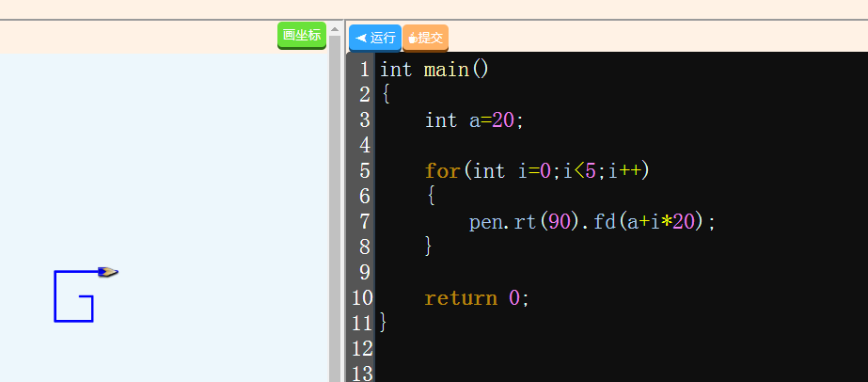
Task: Click the 'pen.rt(90).fd(a+i*20);' code line
Action: click(x=592, y=222)
